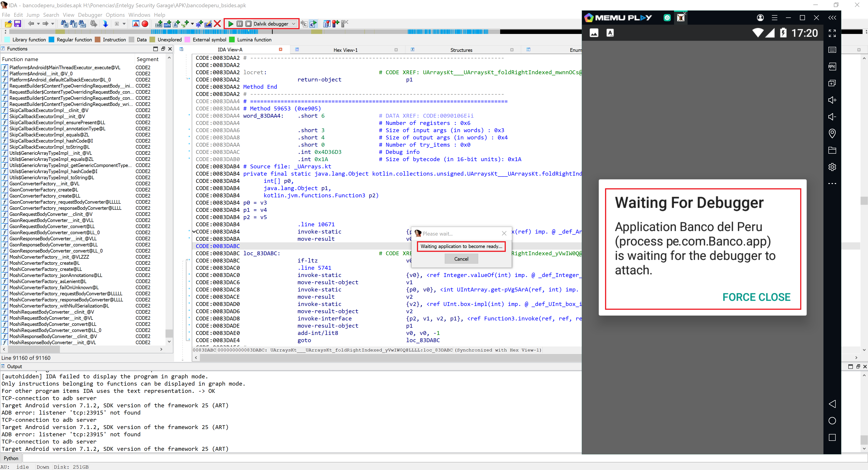Viewport: 868px width, 470px height.
Task: Jump forward with the right arrow icon
Action: [45, 24]
